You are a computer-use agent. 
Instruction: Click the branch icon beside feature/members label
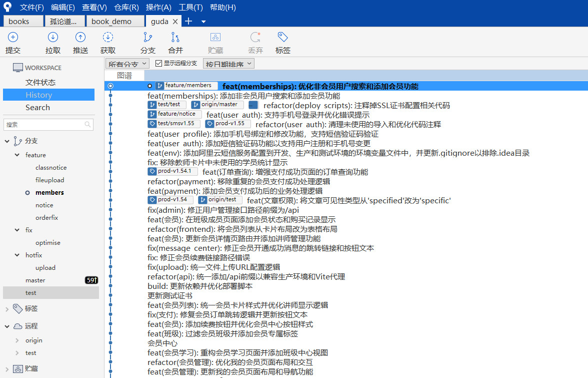[159, 85]
